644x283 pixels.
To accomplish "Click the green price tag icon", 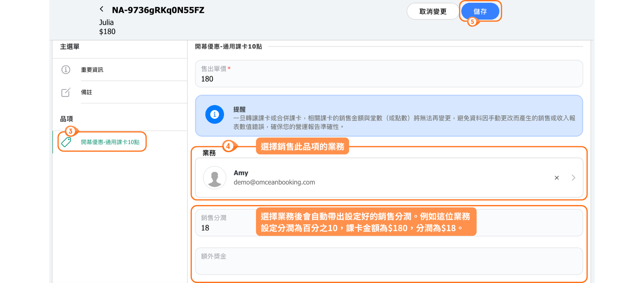I will tap(66, 142).
